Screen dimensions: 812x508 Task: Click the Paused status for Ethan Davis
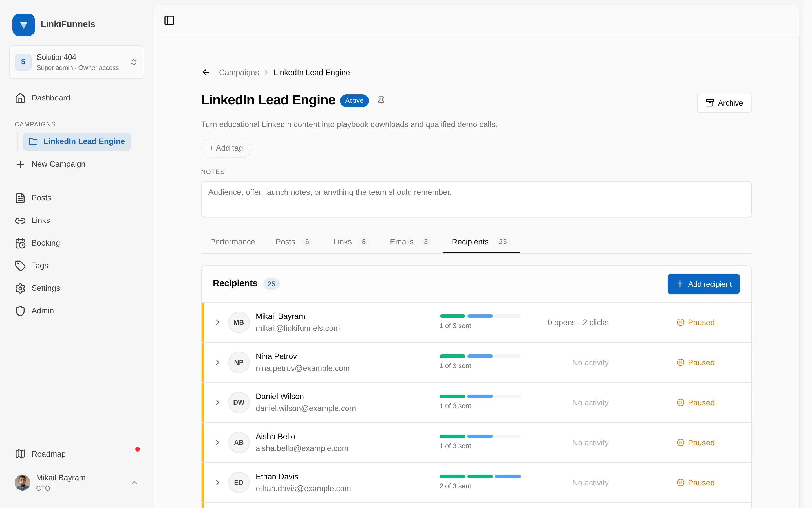696,483
